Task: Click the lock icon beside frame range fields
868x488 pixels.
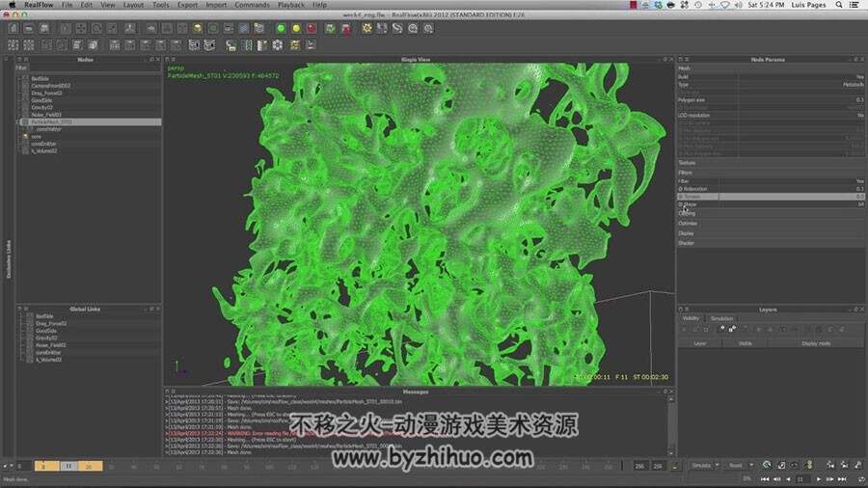Action: 675,467
